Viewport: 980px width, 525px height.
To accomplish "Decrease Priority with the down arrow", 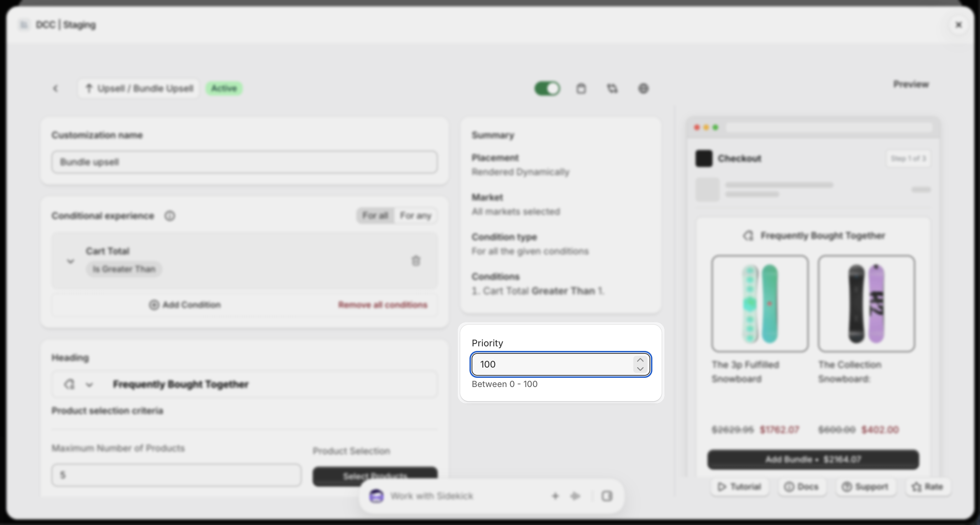I will click(x=640, y=369).
